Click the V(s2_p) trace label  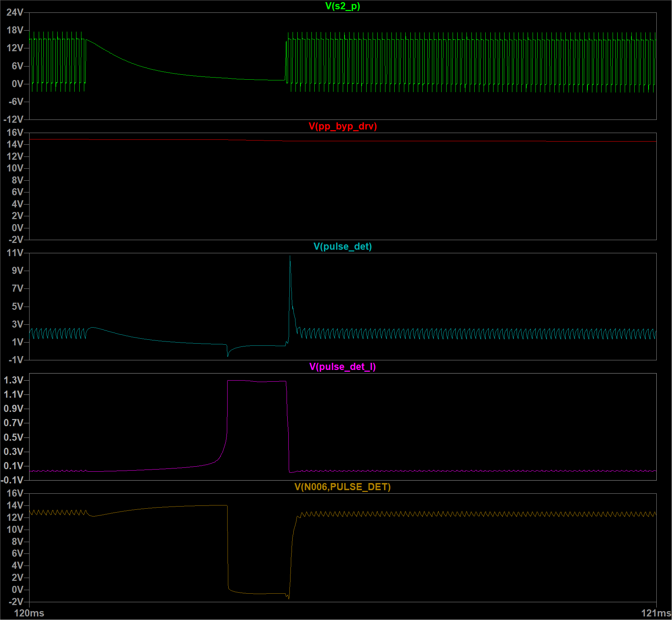pyautogui.click(x=342, y=6)
